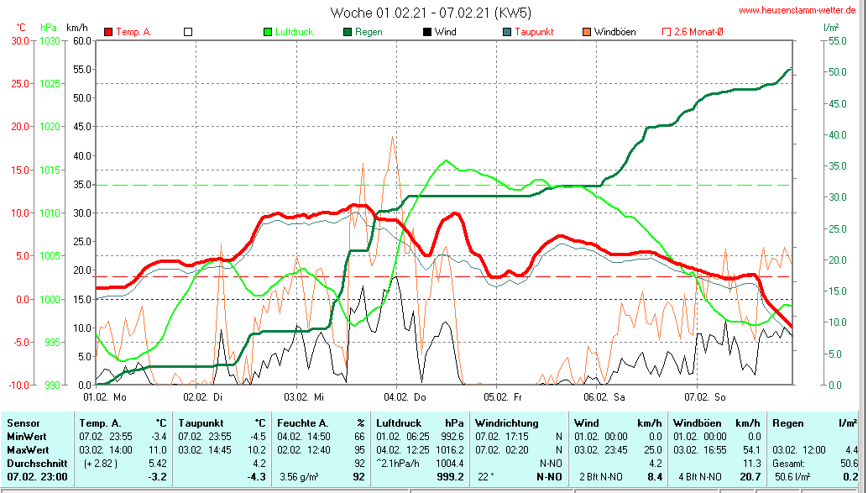Click the °C axis unit label

pos(20,28)
